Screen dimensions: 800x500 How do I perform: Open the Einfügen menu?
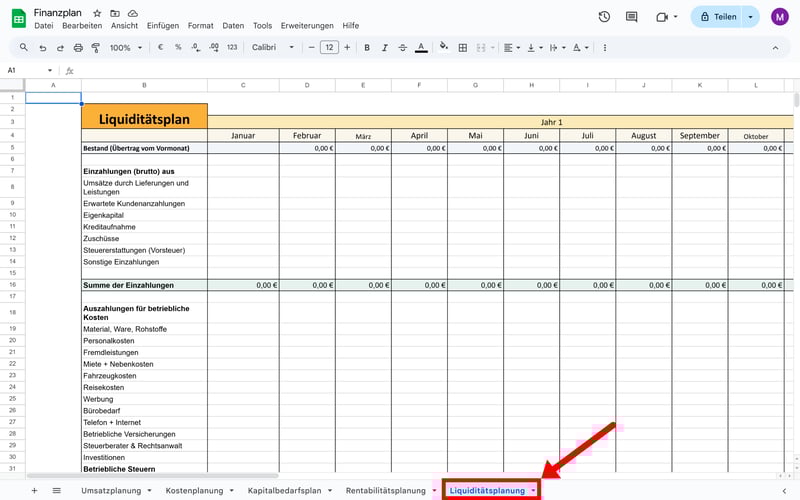tap(165, 25)
